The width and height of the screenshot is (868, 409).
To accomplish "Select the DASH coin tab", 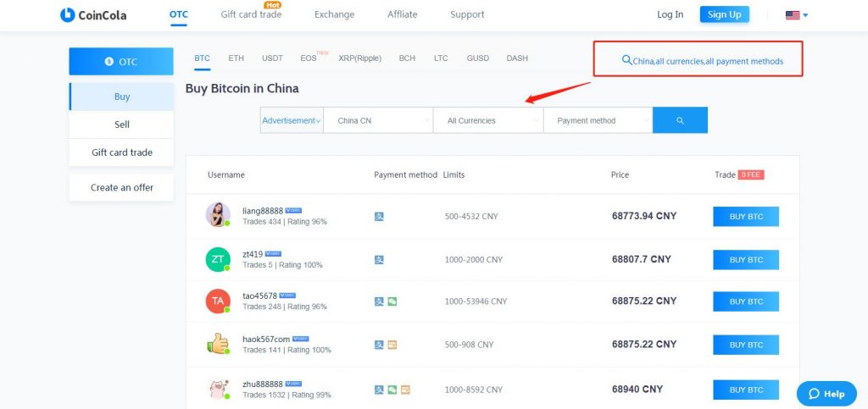I will click(x=517, y=58).
